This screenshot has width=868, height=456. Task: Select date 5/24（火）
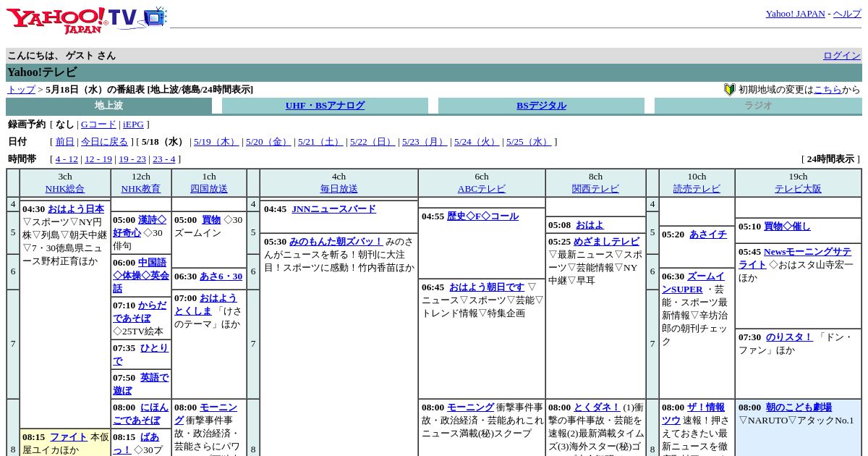tap(477, 142)
